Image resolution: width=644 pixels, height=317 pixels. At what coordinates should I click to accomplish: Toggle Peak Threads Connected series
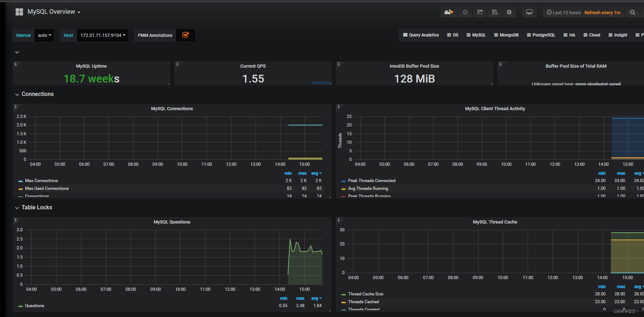coord(372,181)
